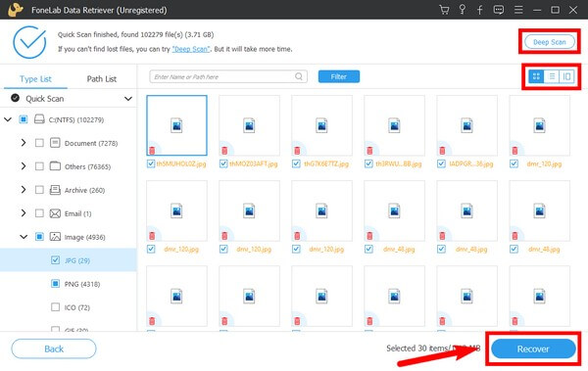
Task: Switch to the Path List tab
Action: pyautogui.click(x=102, y=78)
